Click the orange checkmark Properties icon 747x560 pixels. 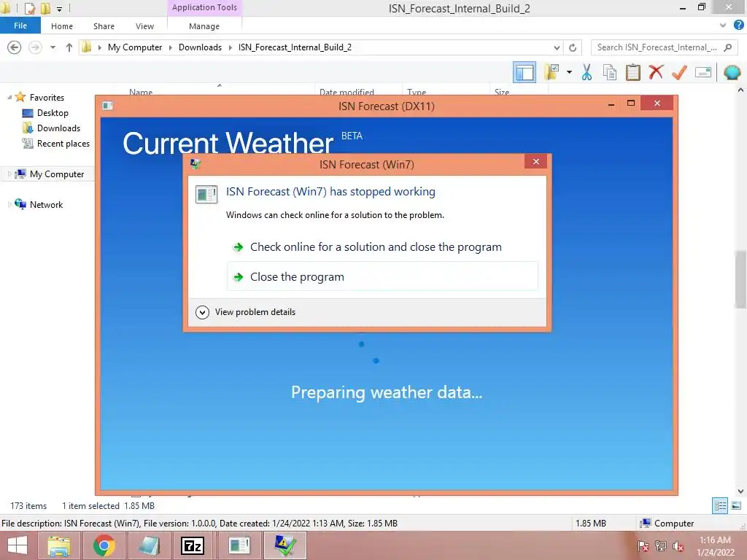coord(679,72)
